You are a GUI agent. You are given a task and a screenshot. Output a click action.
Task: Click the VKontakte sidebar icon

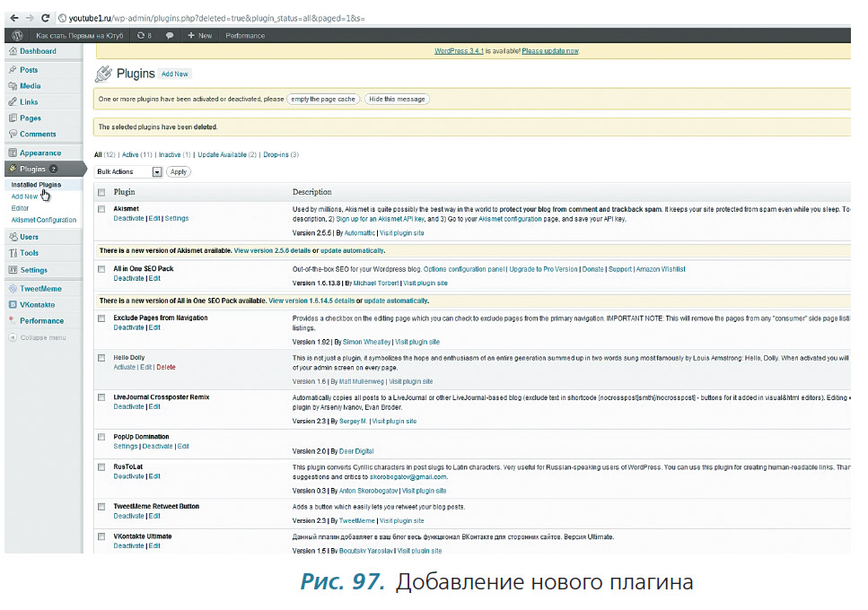pyautogui.click(x=13, y=305)
